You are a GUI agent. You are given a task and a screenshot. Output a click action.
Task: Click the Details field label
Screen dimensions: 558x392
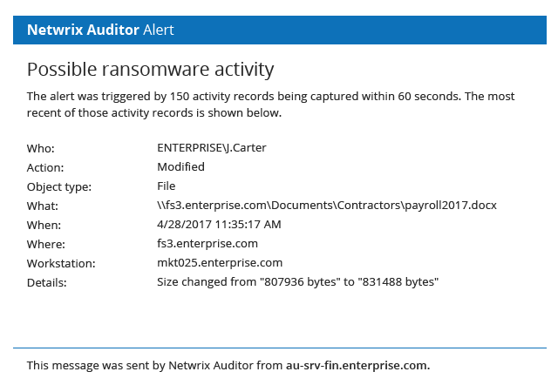pos(47,282)
